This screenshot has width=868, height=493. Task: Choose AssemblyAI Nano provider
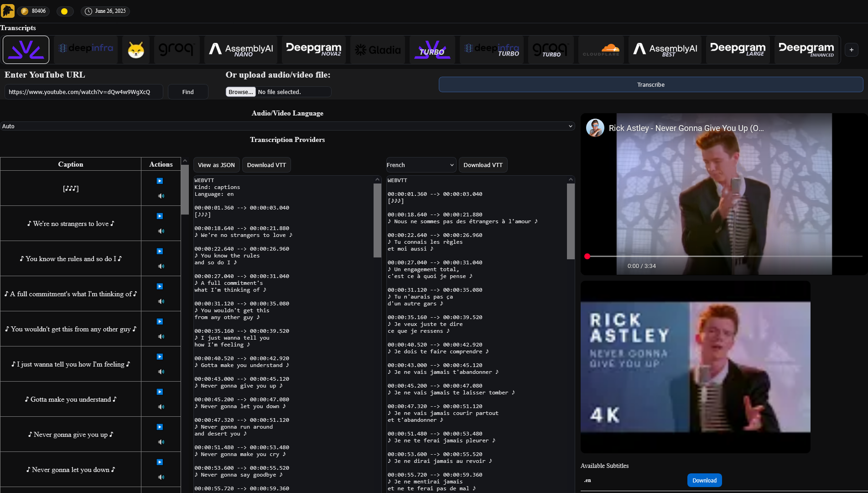pos(241,50)
